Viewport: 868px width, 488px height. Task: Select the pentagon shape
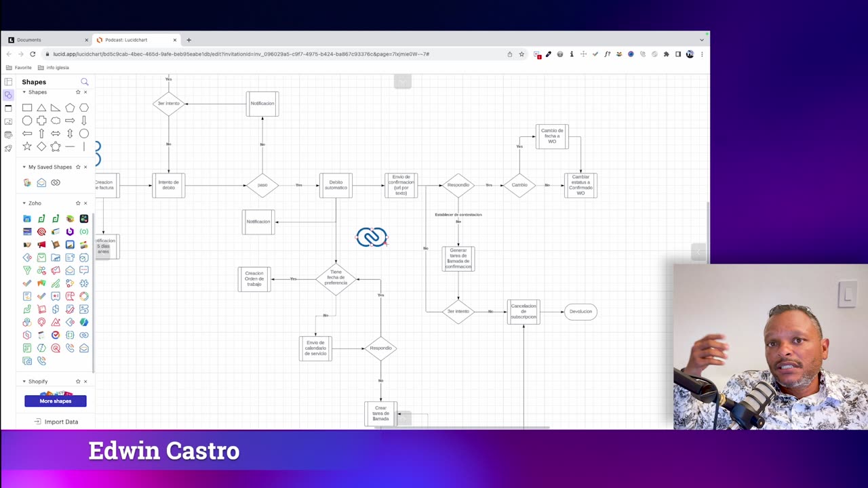[70, 108]
